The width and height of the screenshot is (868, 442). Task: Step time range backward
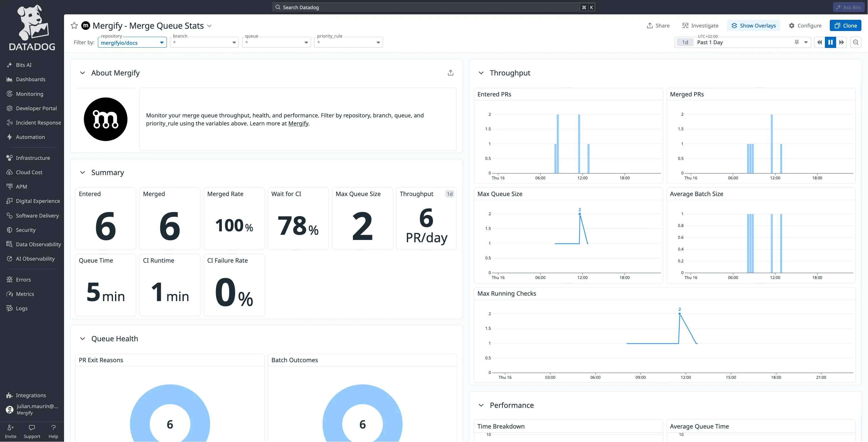coord(819,42)
